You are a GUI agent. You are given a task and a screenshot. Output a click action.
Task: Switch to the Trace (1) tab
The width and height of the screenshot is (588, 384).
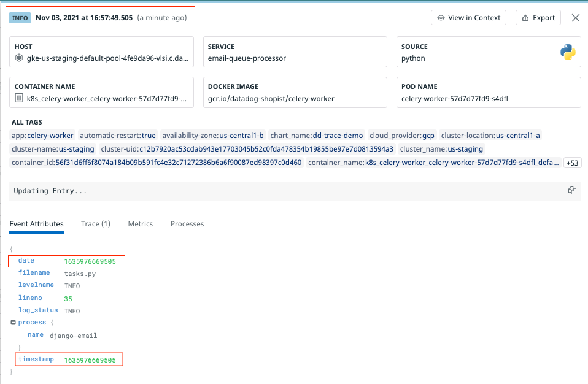(95, 224)
